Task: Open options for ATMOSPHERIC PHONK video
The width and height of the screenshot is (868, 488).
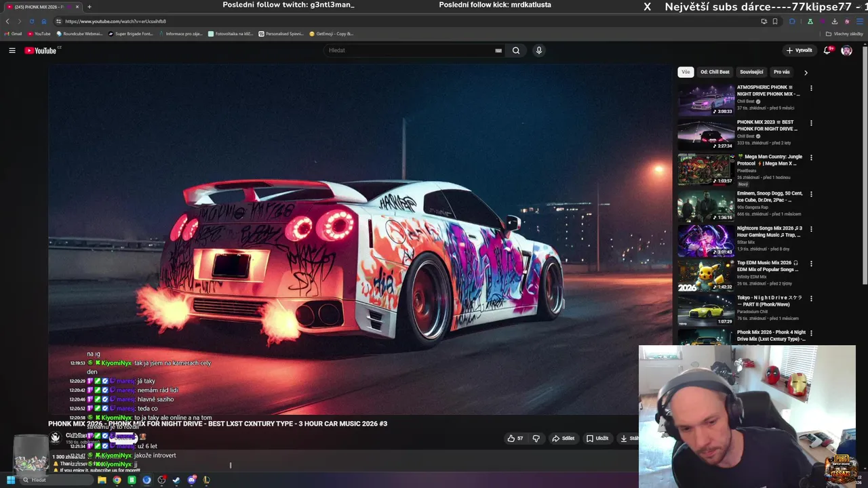Action: tap(811, 88)
